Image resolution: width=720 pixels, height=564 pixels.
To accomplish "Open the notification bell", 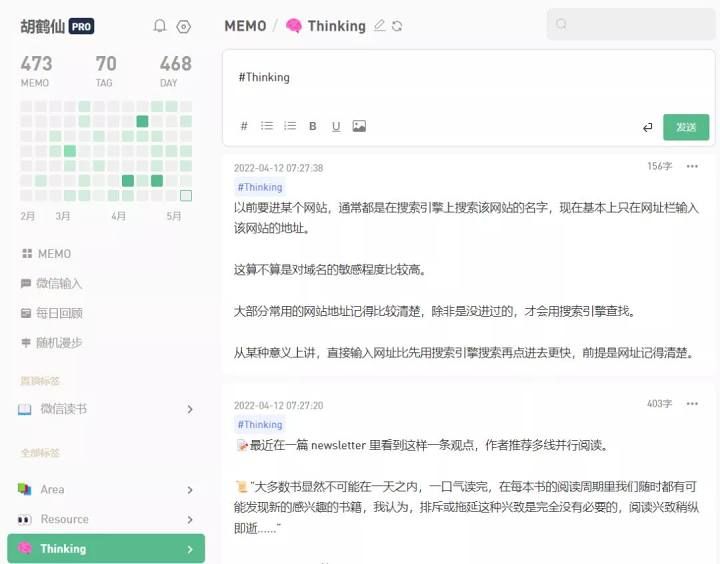I will coord(159,26).
